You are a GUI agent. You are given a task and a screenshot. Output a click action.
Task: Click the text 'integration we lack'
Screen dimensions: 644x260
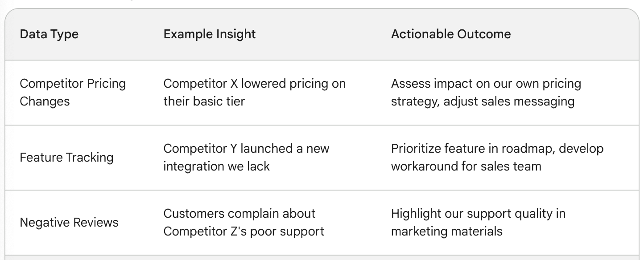[x=217, y=166]
